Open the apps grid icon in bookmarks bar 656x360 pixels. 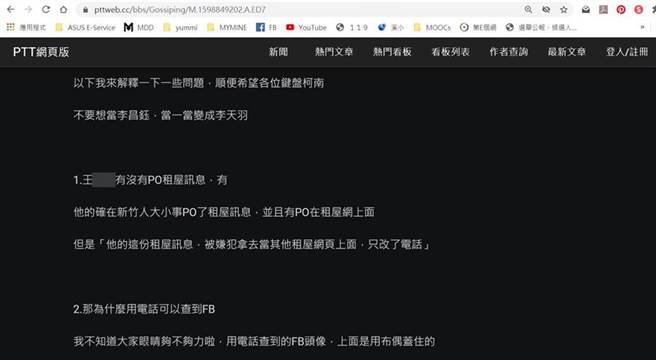10,27
